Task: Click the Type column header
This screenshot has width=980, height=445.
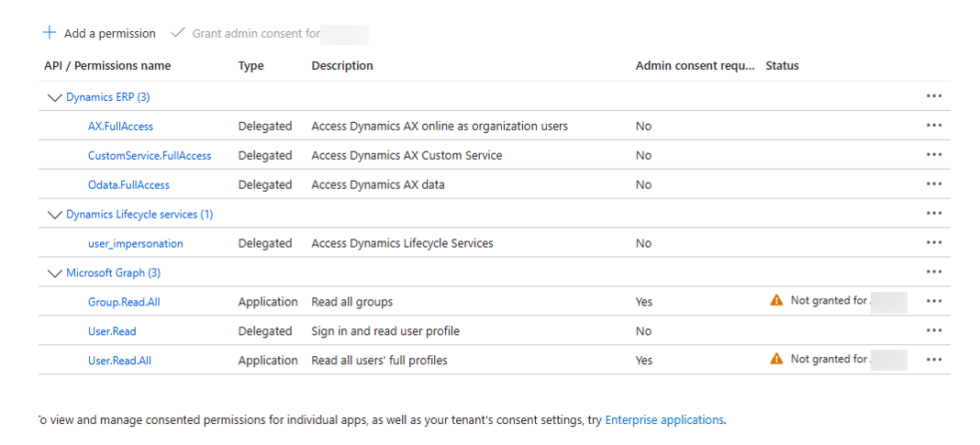Action: (x=251, y=66)
